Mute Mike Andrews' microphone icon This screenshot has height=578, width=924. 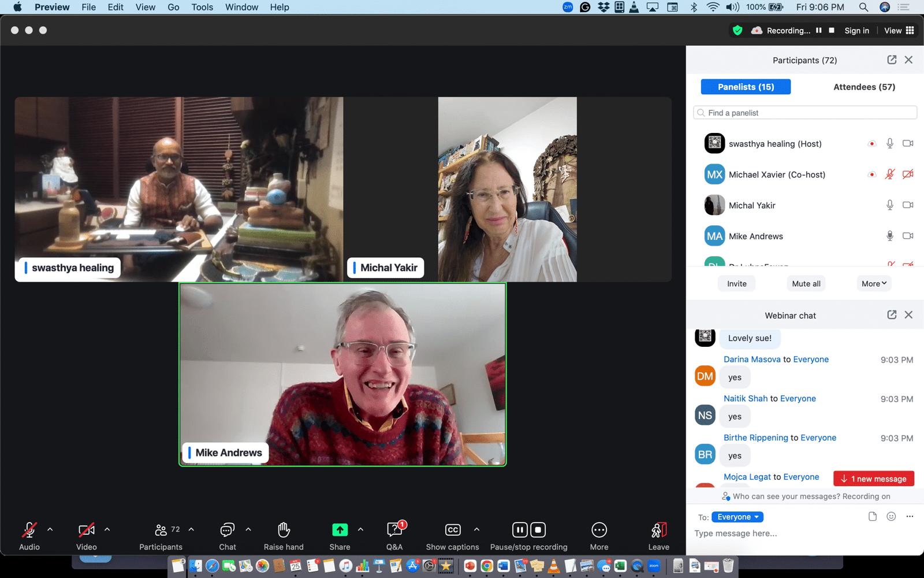pos(890,235)
